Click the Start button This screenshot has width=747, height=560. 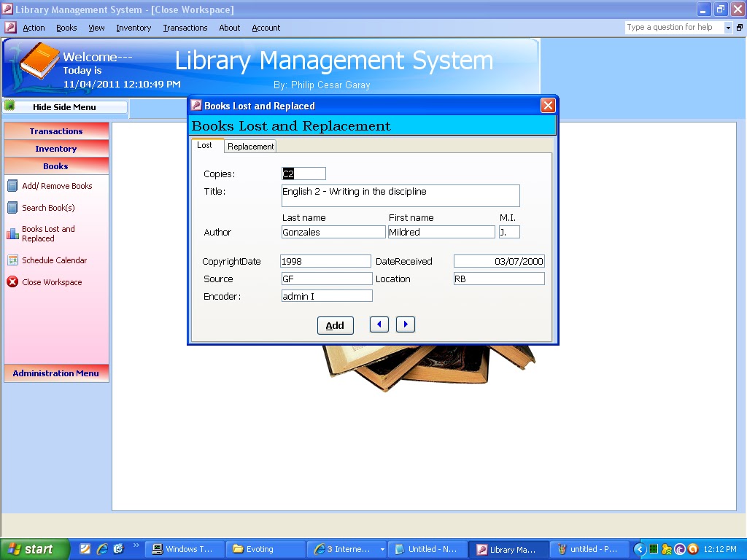click(x=34, y=549)
